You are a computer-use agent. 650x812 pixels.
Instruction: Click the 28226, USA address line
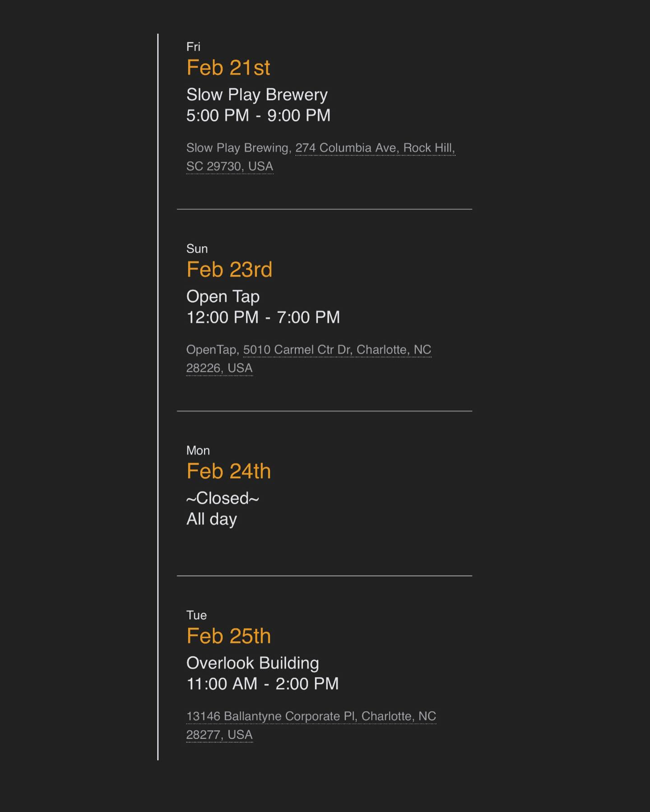tap(219, 368)
